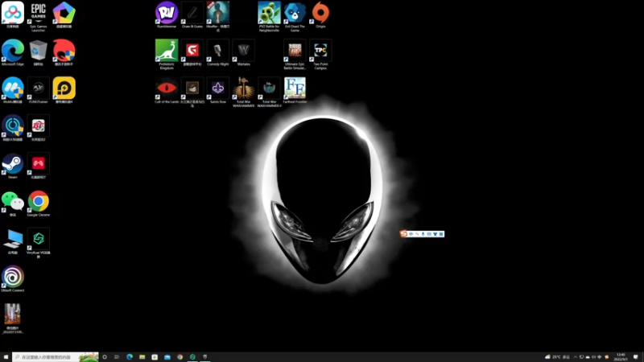Viewport: 644px width, 362px height.
Task: Open the volume control in tray
Action: tap(593, 357)
